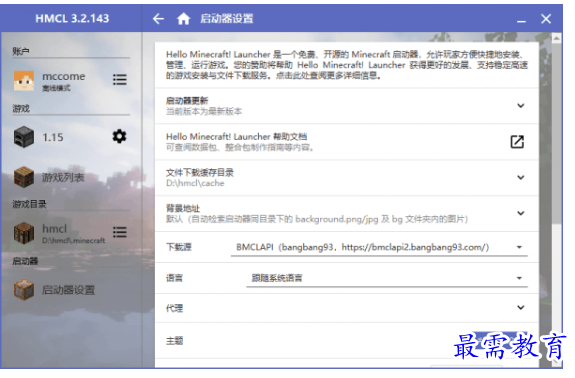Click the D:\hmcl\cache path text

(x=195, y=183)
